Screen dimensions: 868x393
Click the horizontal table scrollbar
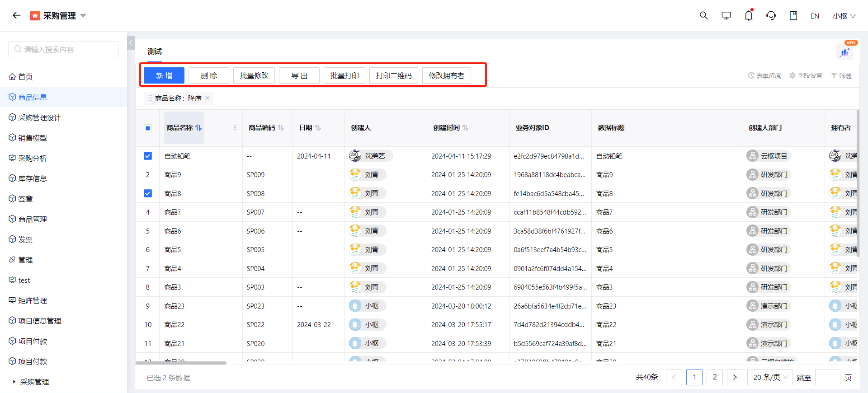point(181,363)
